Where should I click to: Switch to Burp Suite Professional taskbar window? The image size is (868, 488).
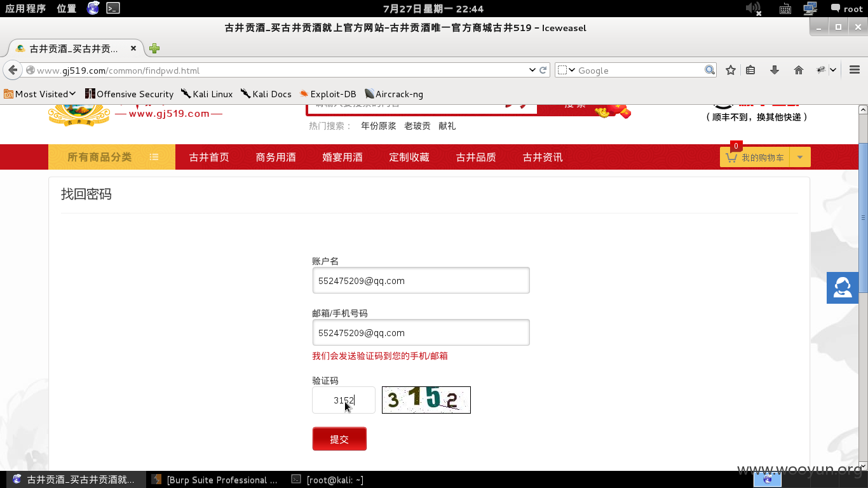216,480
